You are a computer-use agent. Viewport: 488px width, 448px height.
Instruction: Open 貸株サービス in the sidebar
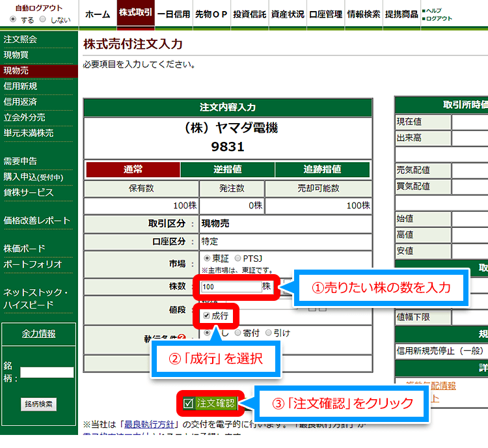pos(29,193)
